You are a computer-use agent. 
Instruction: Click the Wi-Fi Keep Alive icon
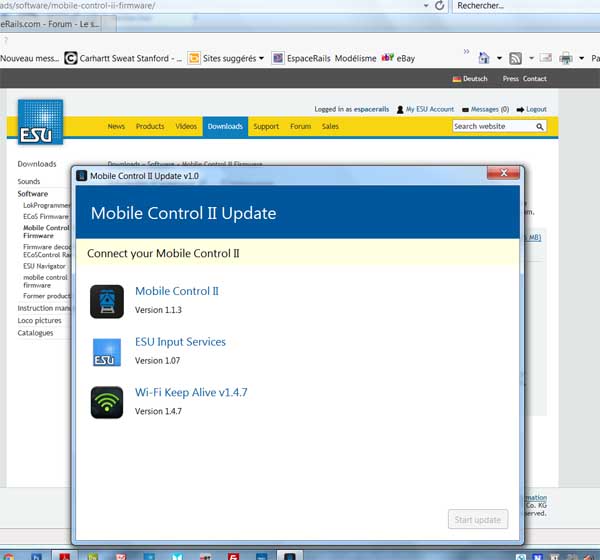107,402
